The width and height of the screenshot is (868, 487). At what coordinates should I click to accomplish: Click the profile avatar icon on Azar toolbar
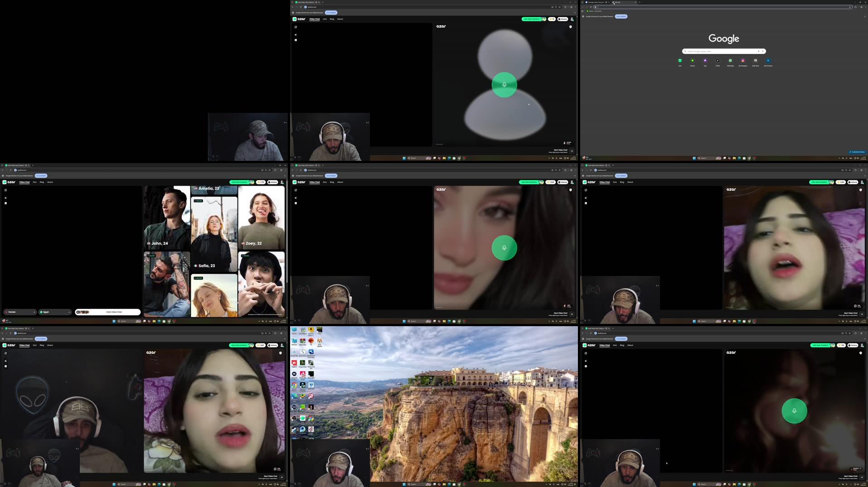click(x=572, y=182)
